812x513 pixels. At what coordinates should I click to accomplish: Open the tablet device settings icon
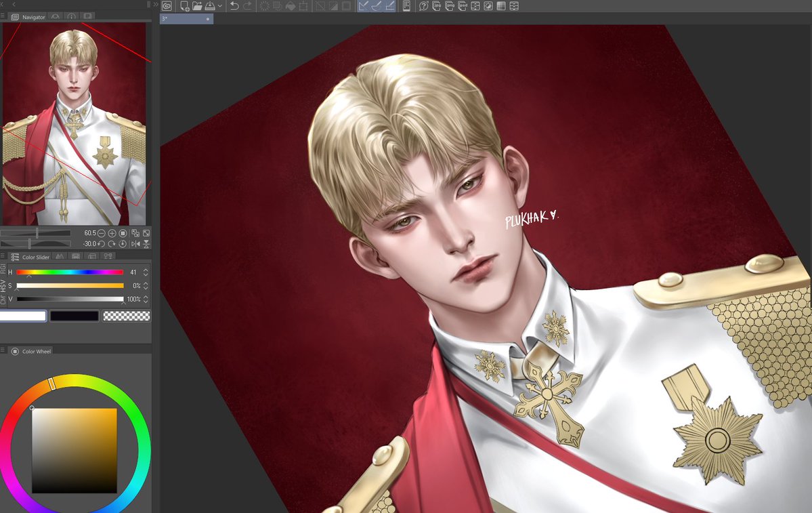click(x=406, y=6)
